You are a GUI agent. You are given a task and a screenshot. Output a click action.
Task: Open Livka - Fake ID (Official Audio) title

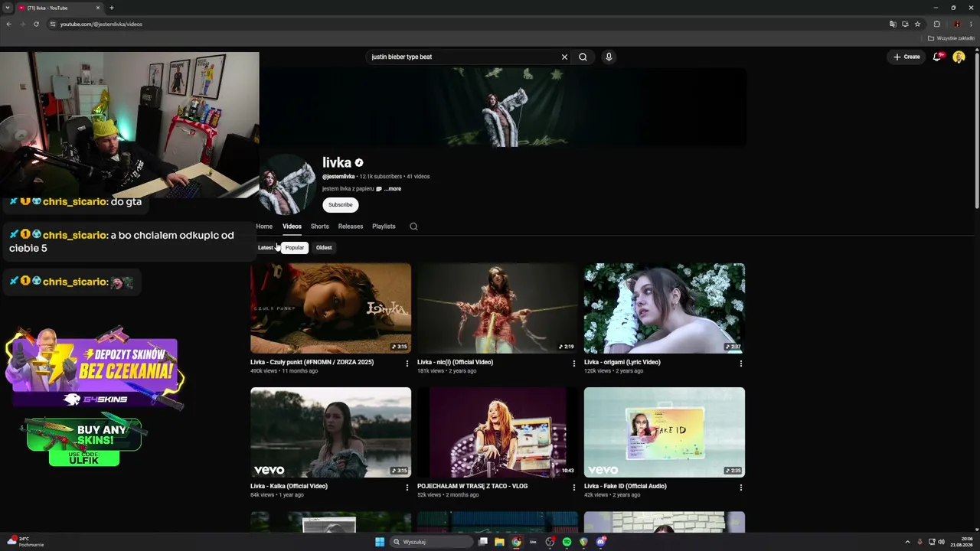[x=626, y=486]
